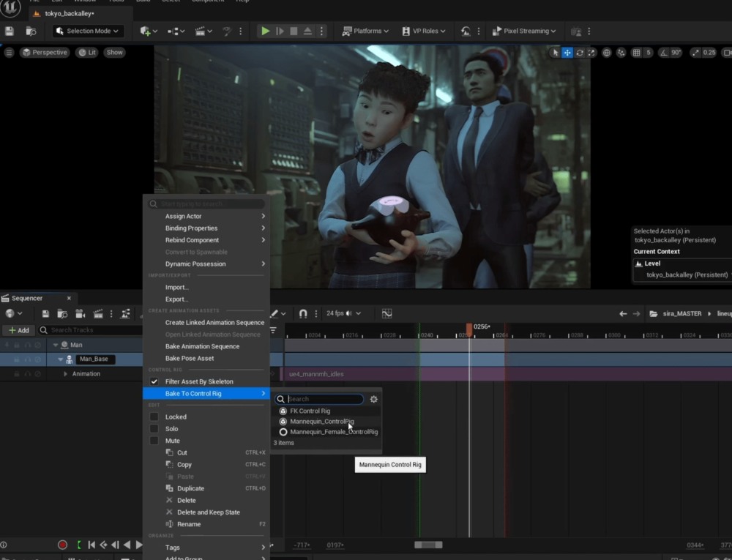
Task: Toggle the Mute checkbox
Action: click(154, 441)
